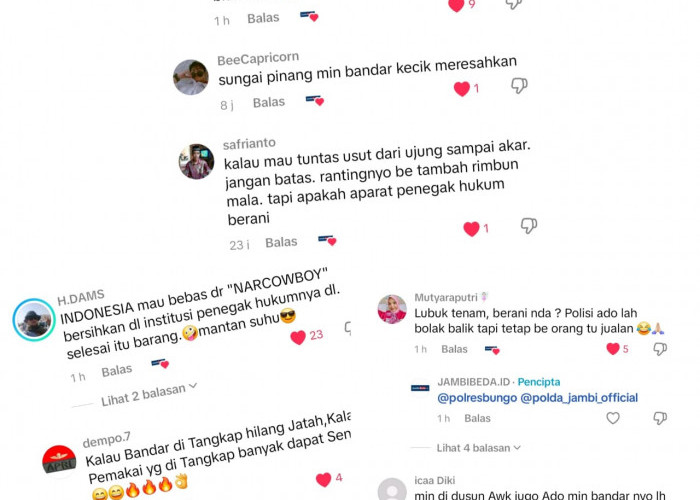
Task: Open BeeCapricorn's profile avatar
Action: click(191, 77)
